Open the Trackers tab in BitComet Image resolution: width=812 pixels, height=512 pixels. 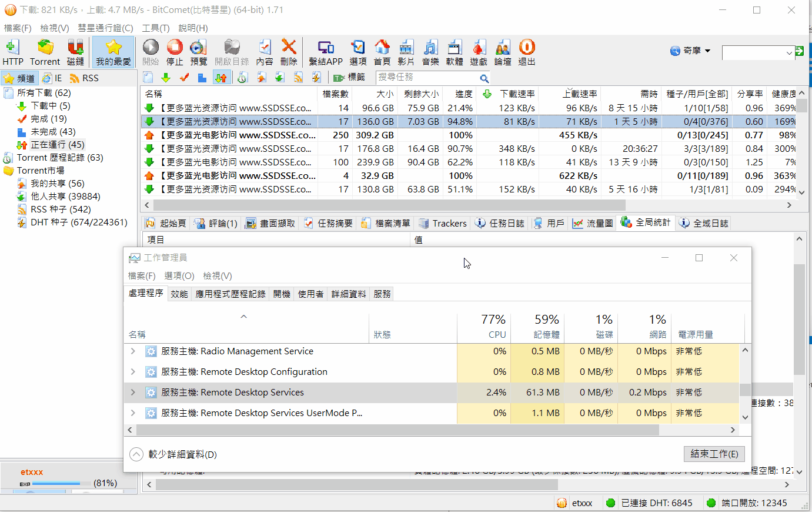pos(443,223)
